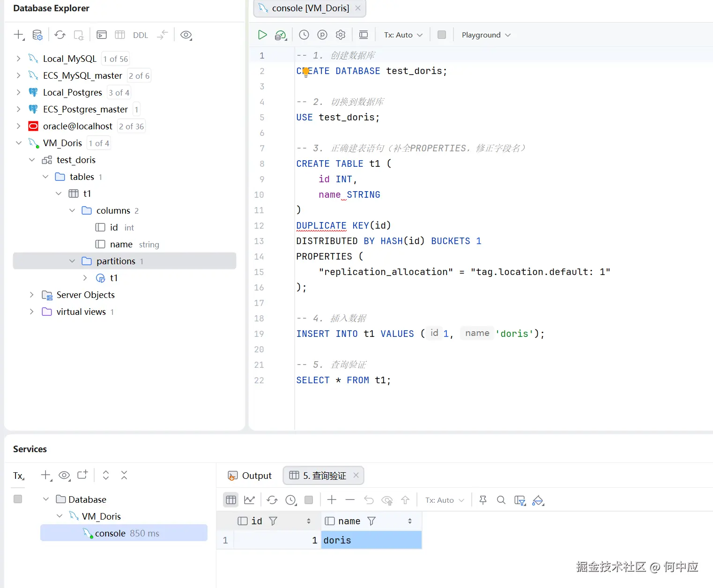Expand the Local_MySQL data source

coord(18,59)
